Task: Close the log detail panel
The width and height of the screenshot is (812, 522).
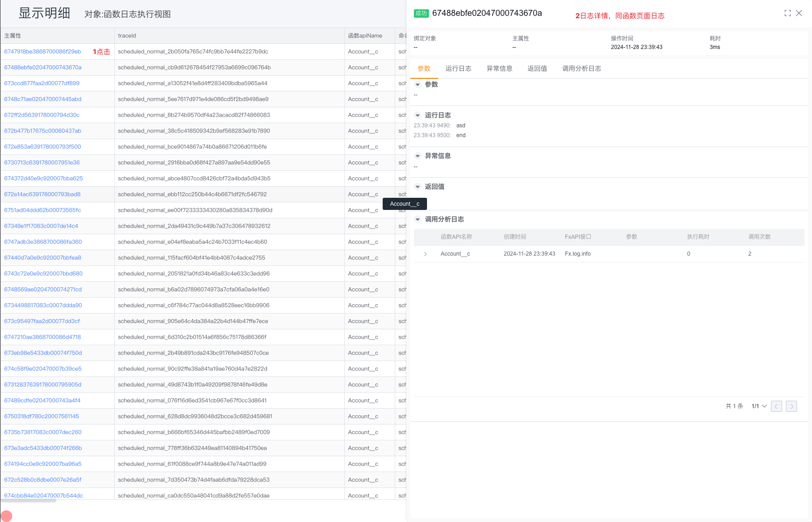Action: pos(799,13)
